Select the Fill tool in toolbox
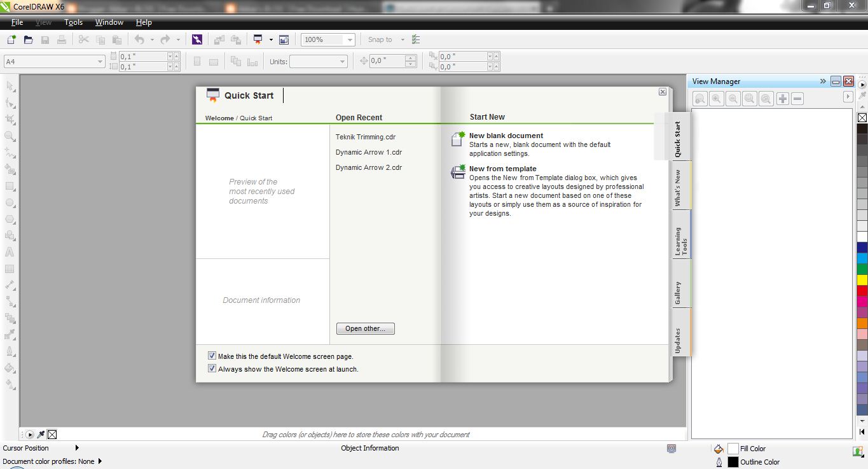 pos(10,368)
